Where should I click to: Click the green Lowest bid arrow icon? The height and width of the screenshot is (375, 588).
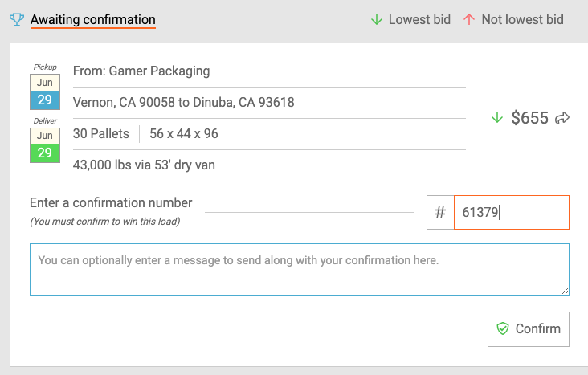(x=377, y=19)
